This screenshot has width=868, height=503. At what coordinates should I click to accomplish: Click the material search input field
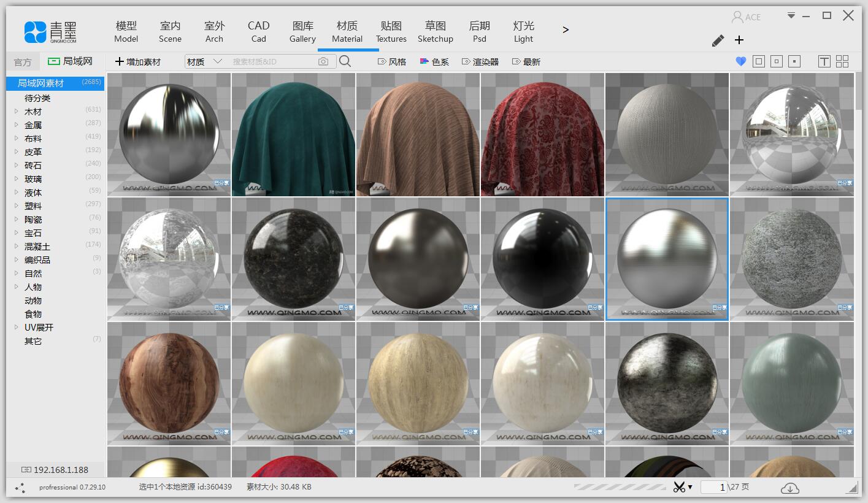273,61
